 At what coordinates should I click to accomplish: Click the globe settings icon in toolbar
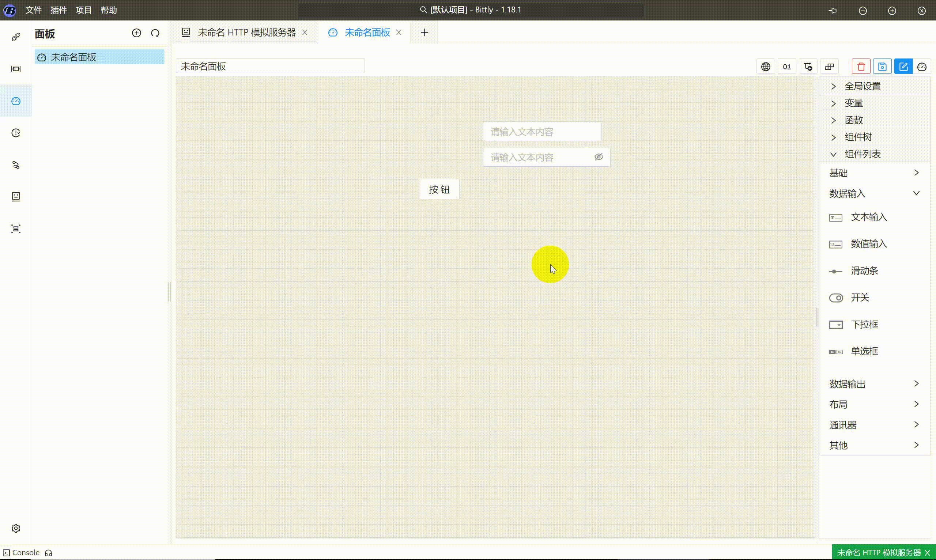[766, 66]
